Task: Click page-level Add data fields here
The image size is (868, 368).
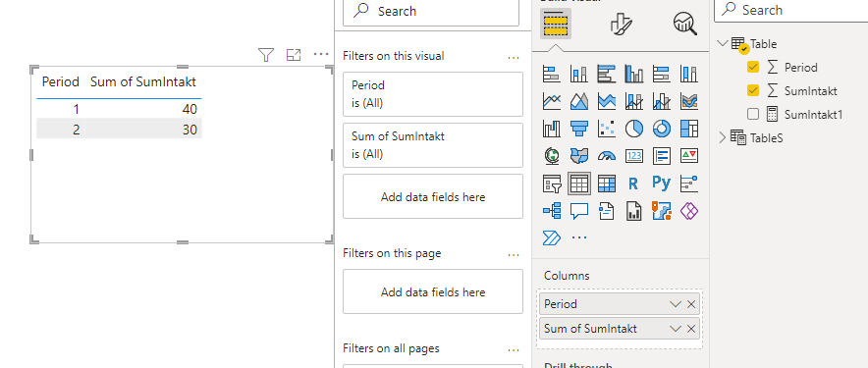Action: 433,291
